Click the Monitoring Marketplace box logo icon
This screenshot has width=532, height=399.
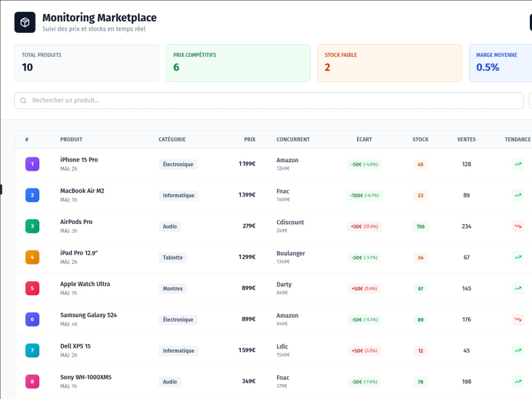click(25, 22)
